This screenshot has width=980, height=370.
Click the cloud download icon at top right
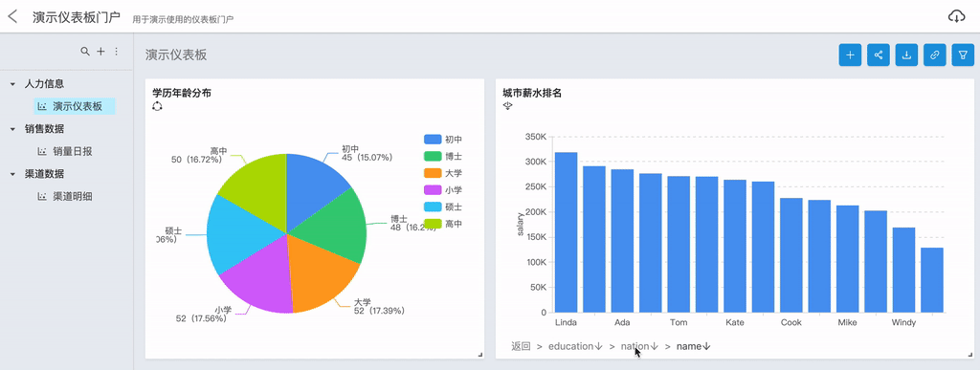[x=957, y=17]
